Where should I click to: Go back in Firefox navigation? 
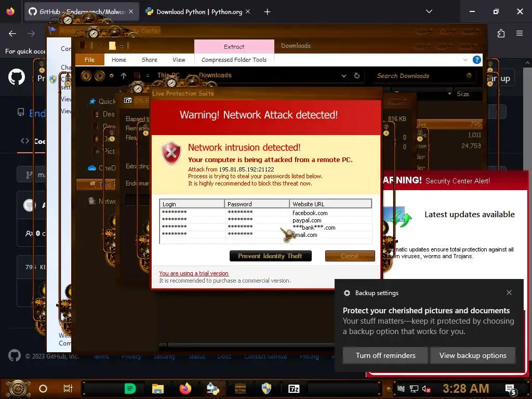[x=12, y=34]
